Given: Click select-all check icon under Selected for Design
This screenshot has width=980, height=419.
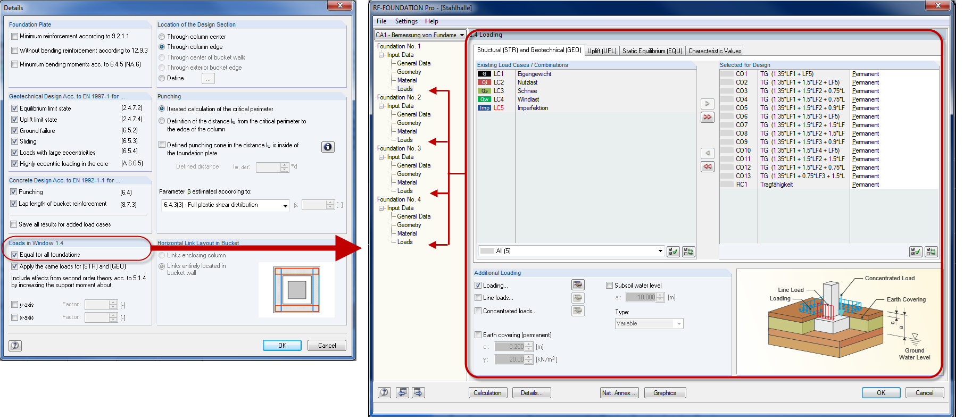Looking at the screenshot, I should (x=916, y=252).
